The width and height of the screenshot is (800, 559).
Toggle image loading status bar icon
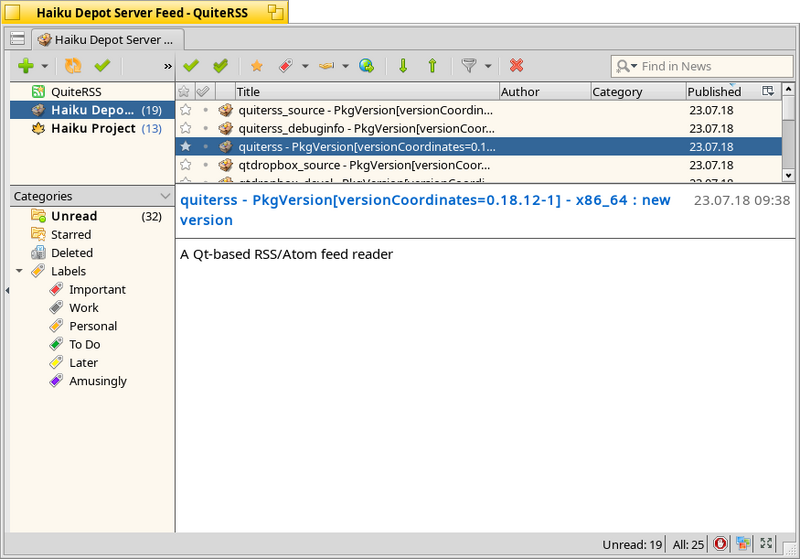click(x=743, y=544)
